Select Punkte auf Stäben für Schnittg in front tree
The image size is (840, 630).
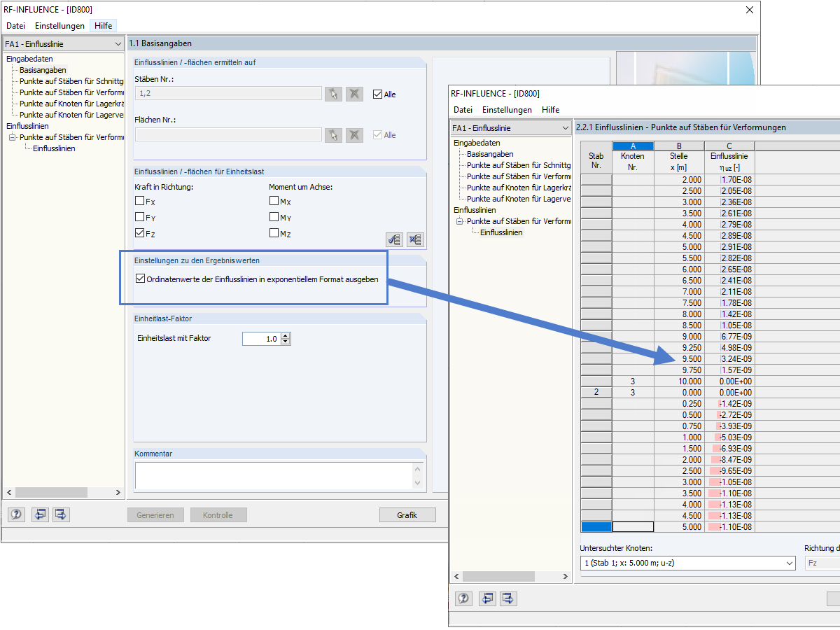pyautogui.click(x=519, y=165)
